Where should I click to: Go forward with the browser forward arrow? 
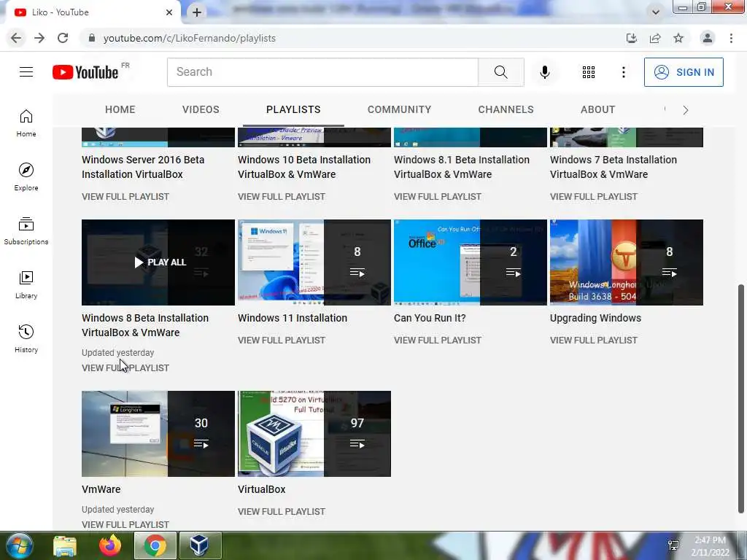tap(39, 38)
